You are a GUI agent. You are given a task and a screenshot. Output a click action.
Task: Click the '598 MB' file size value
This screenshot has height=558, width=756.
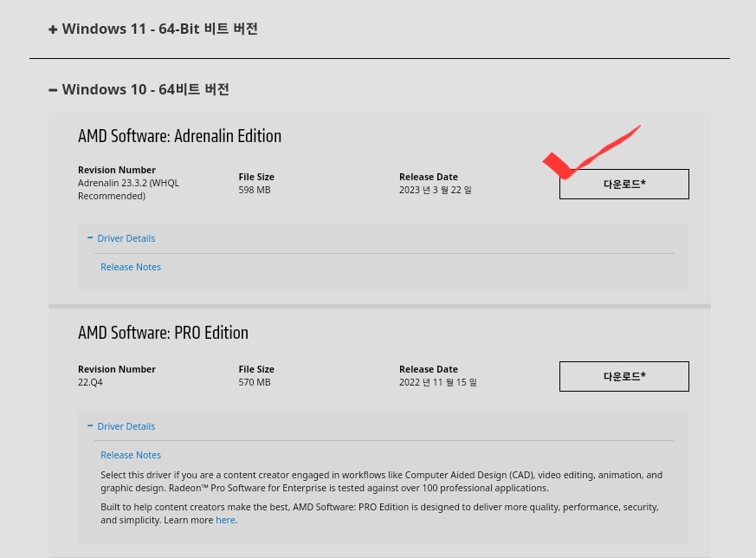(x=255, y=190)
